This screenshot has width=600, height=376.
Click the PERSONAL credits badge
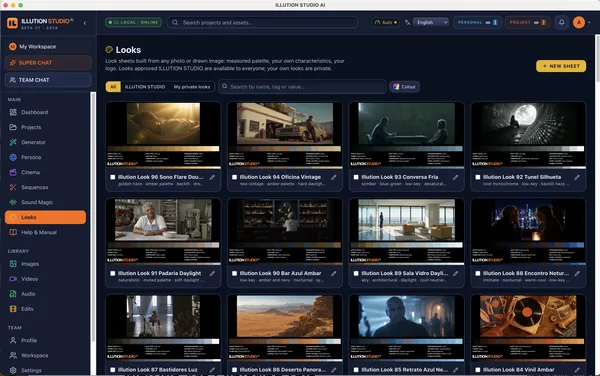click(x=477, y=23)
